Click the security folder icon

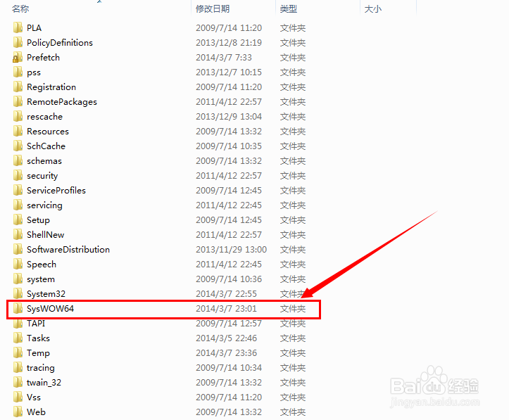18,175
